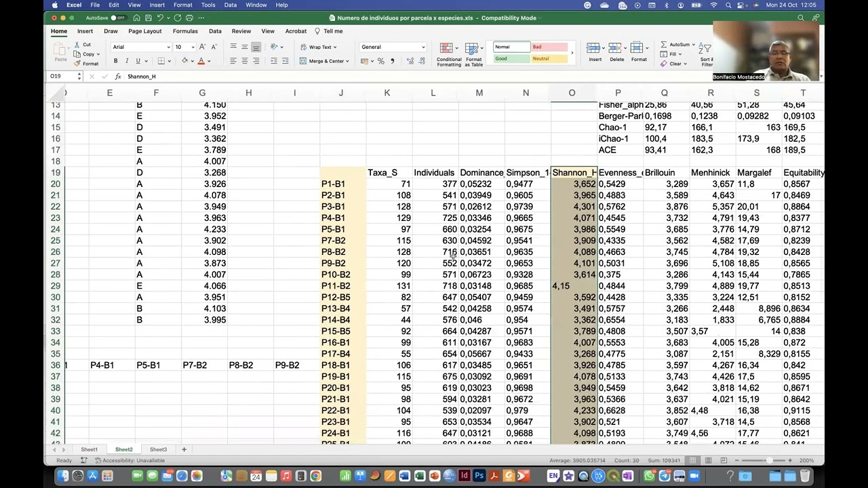Viewport: 868px width, 488px height.
Task: Apply the fill color bucket
Action: coord(184,61)
